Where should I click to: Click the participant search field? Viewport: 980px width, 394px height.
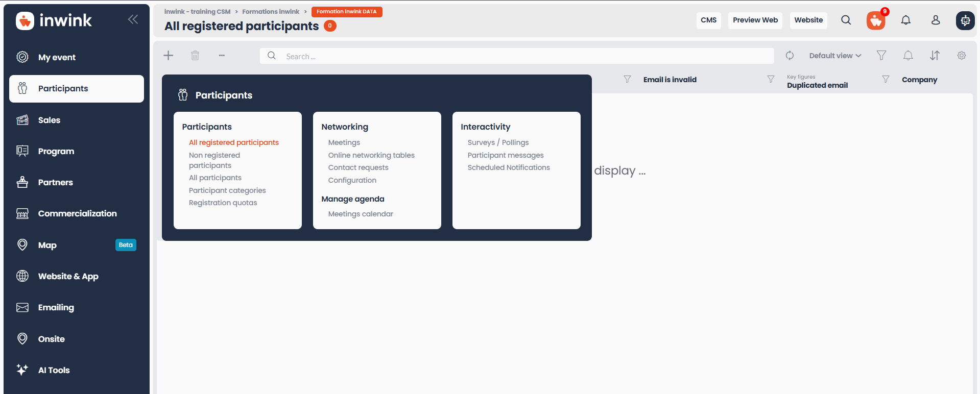coord(517,56)
